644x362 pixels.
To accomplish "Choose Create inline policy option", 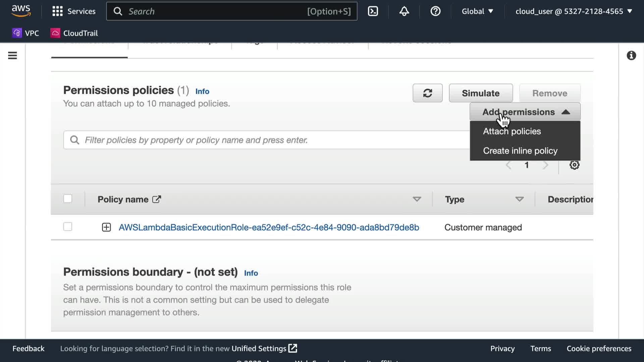I will (x=520, y=151).
